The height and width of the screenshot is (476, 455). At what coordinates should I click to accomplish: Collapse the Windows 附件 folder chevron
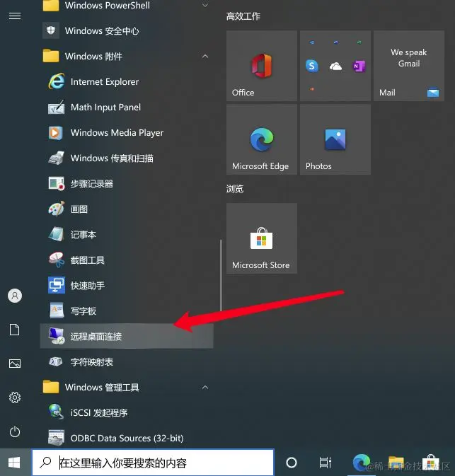[205, 56]
